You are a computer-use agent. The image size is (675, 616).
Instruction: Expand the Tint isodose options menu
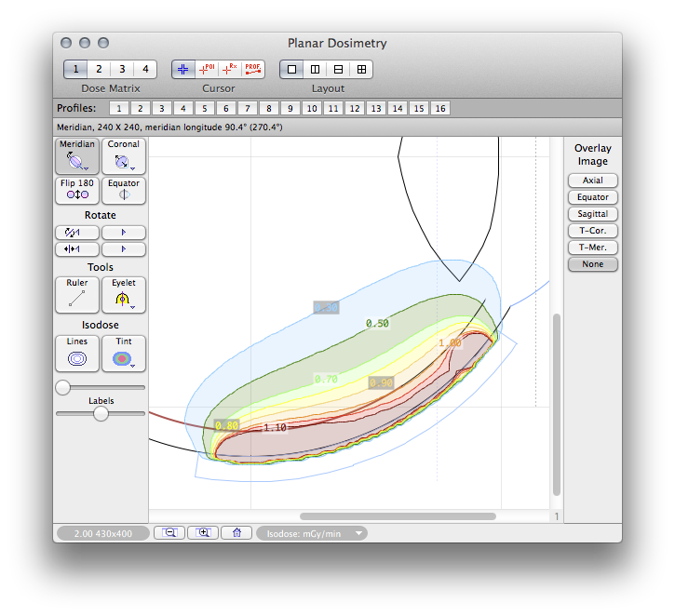click(124, 354)
